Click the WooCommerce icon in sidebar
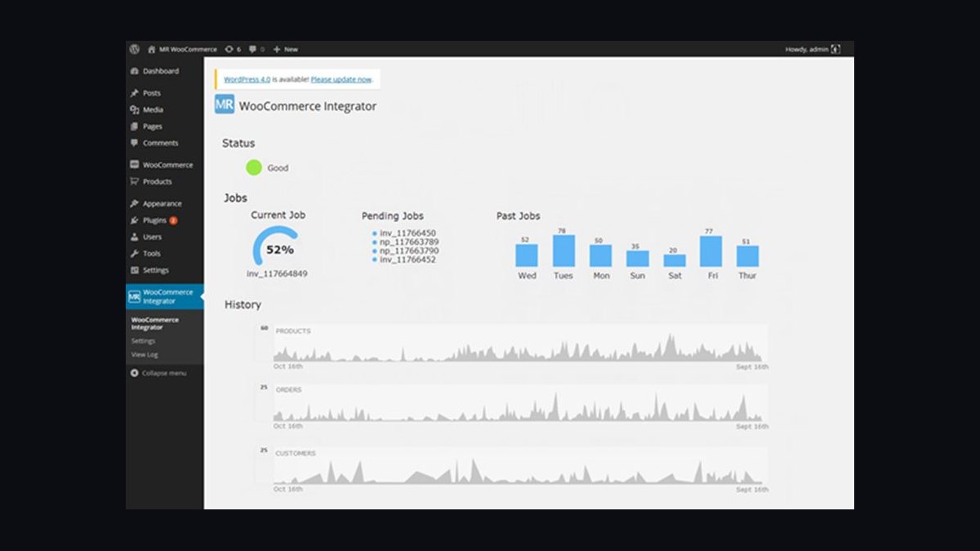The width and height of the screenshot is (980, 551). [134, 165]
